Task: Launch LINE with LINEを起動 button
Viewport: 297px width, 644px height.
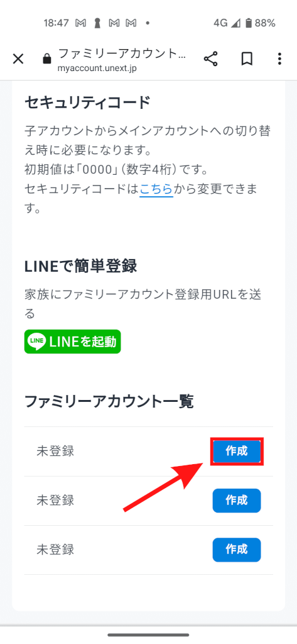Action: click(x=73, y=341)
